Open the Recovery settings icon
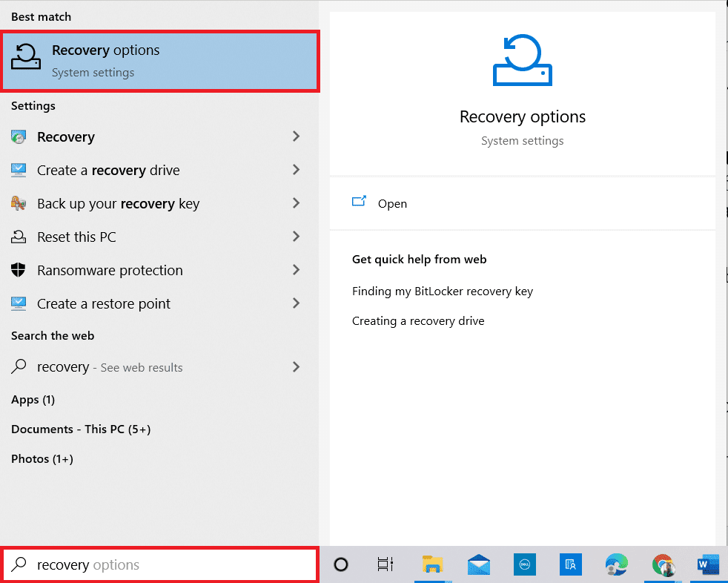 [20, 136]
